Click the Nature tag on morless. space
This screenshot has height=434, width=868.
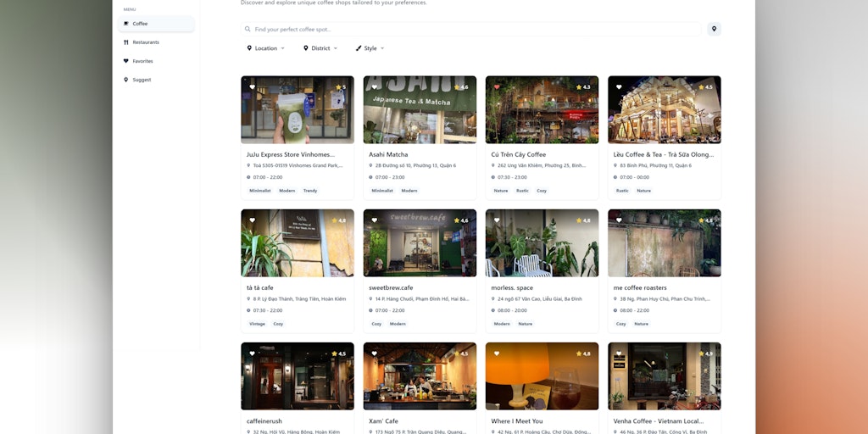[526, 324]
